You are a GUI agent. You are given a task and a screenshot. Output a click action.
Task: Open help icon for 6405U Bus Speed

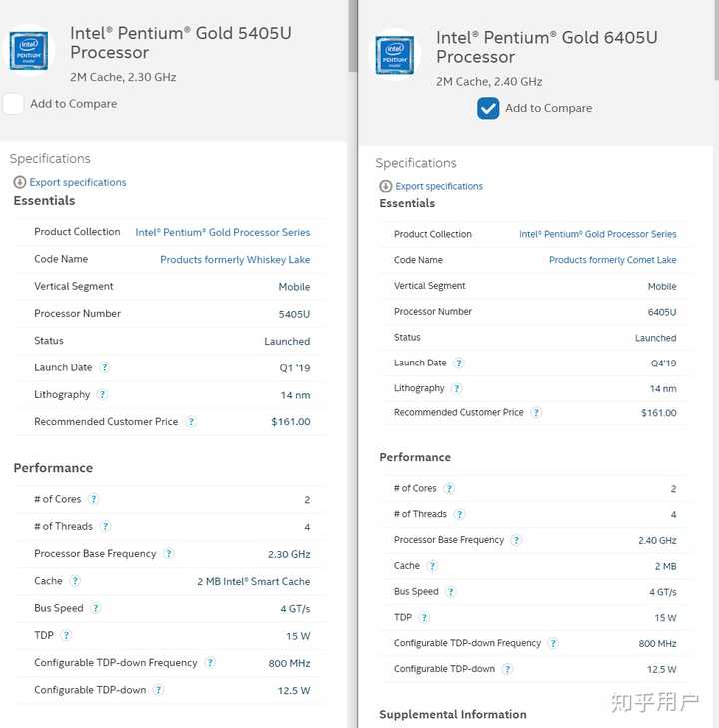pos(450,592)
